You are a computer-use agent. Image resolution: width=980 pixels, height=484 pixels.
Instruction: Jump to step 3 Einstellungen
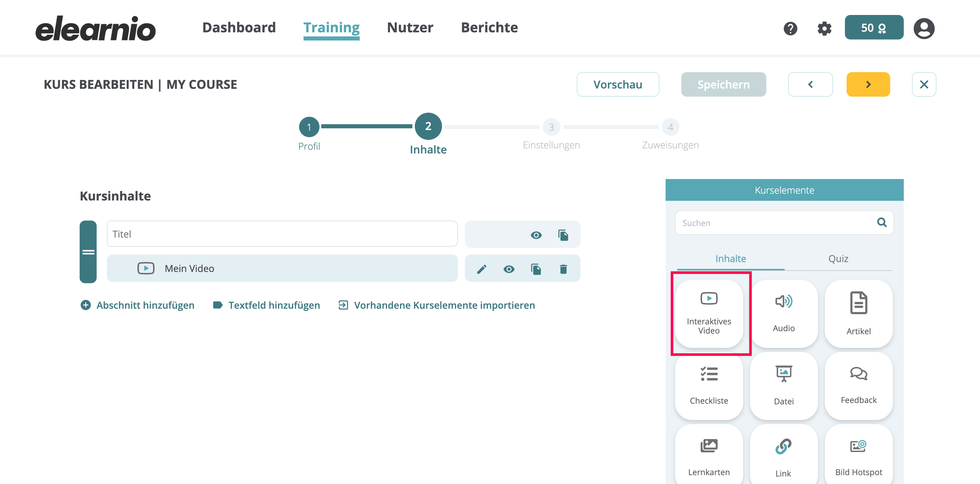pyautogui.click(x=551, y=127)
